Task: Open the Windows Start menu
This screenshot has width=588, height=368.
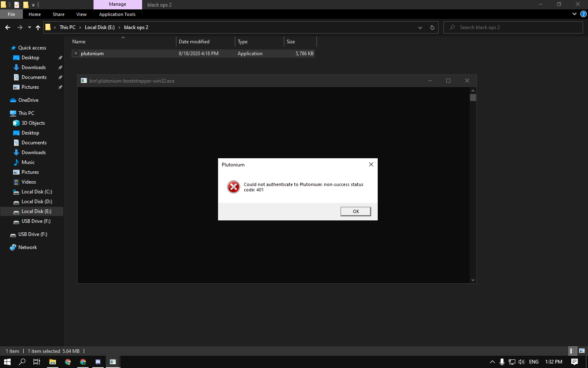Action: coord(7,362)
